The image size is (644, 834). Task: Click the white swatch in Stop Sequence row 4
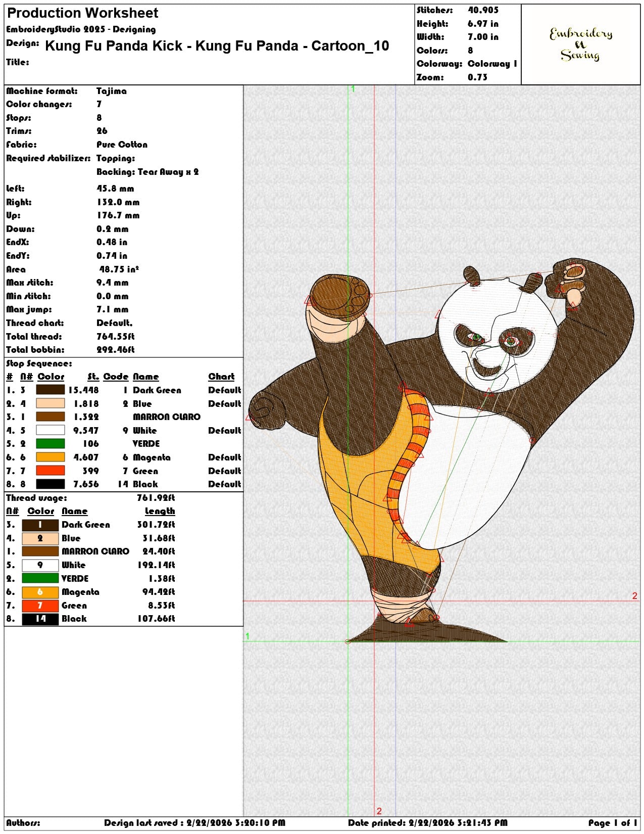click(x=51, y=430)
